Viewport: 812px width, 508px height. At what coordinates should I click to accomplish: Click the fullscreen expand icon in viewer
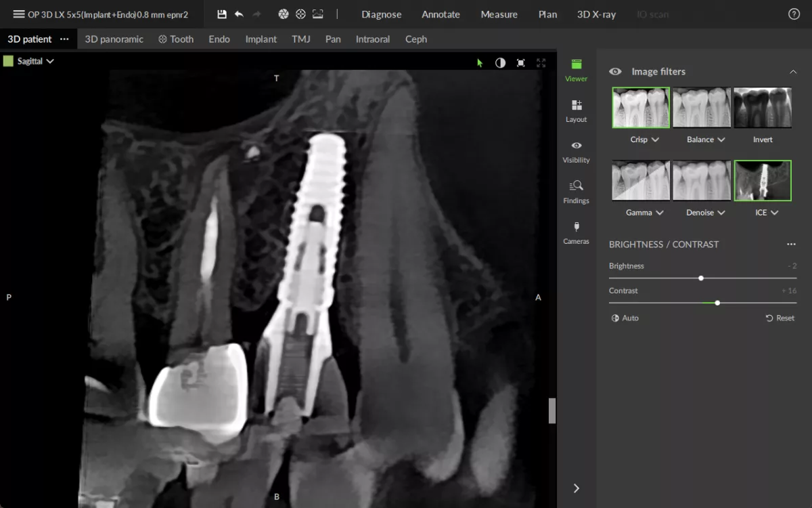click(x=541, y=63)
